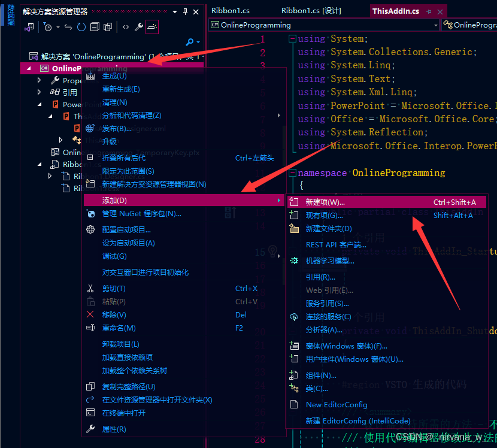This screenshot has width=497, height=448.
Task: Click open folder in File Explorer icon
Action: 90,400
